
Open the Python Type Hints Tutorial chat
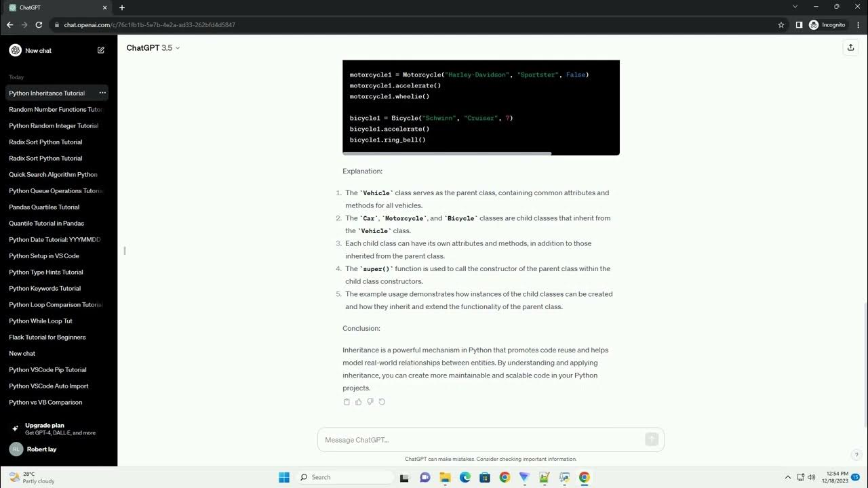[x=58, y=272]
